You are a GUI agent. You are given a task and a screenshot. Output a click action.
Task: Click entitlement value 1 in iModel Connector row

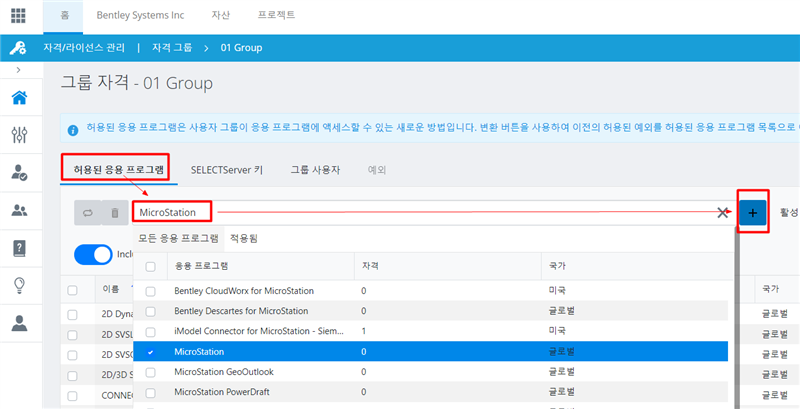click(x=364, y=331)
